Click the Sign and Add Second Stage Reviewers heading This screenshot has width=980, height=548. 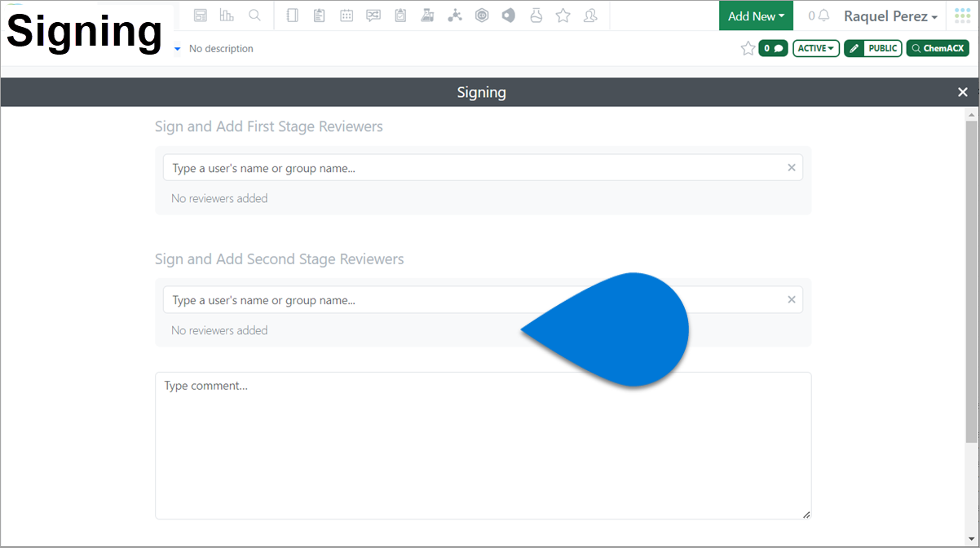coord(280,259)
